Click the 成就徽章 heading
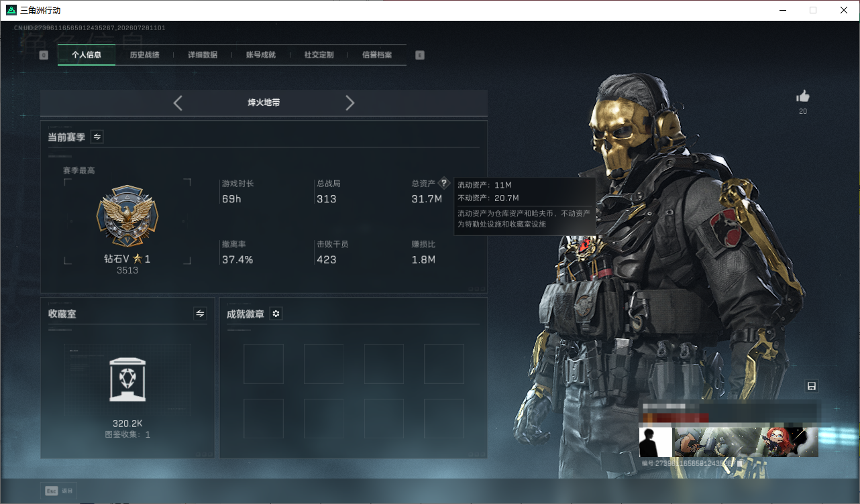This screenshot has width=860, height=504. tap(246, 314)
